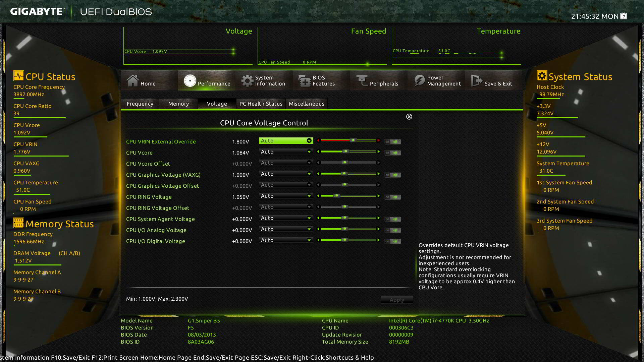This screenshot has height=362, width=644.
Task: Open the CPU System Agent Voltage dropdown
Action: tap(286, 218)
